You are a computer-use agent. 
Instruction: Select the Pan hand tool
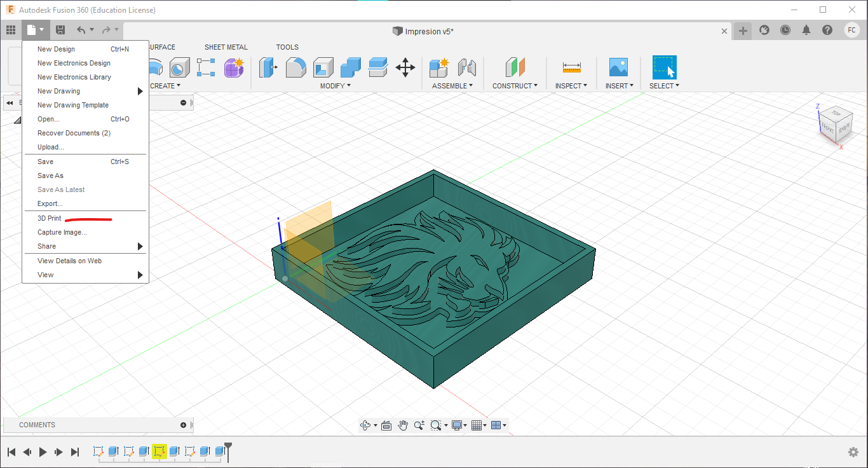pos(403,425)
